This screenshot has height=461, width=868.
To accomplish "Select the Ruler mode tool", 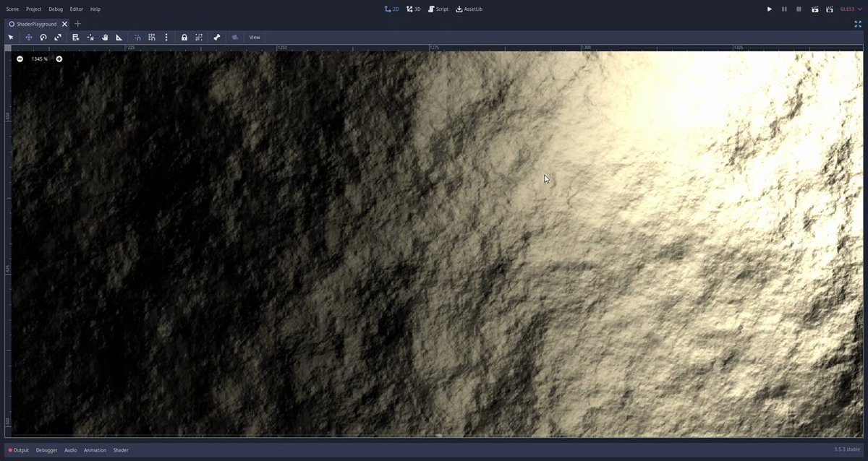I will [119, 37].
